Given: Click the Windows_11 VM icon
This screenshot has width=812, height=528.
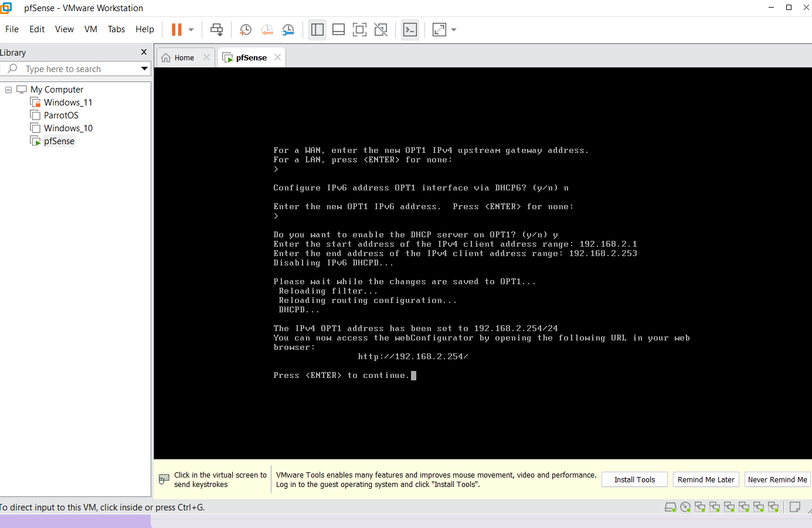Looking at the screenshot, I should point(35,102).
